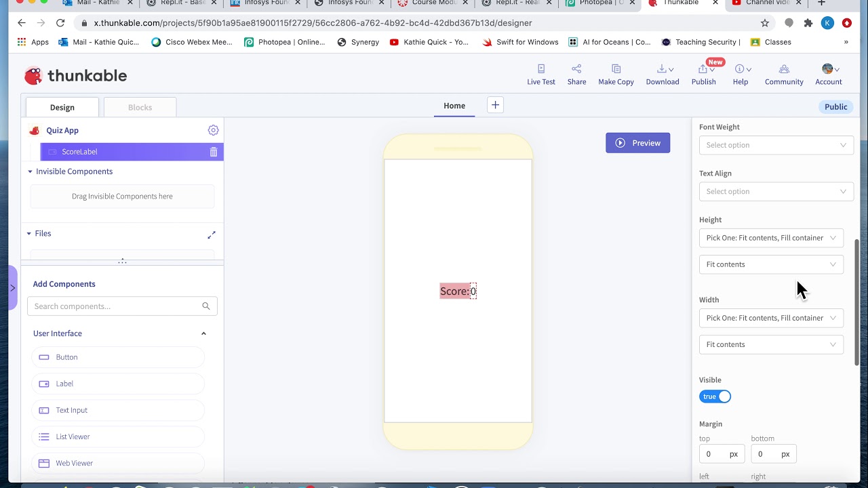Close the Thunkable browser tab
868x488 pixels.
pyautogui.click(x=715, y=3)
